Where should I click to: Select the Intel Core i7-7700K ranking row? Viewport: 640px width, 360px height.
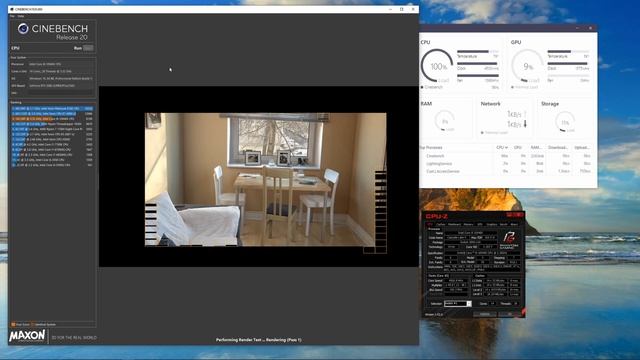[x=52, y=144]
